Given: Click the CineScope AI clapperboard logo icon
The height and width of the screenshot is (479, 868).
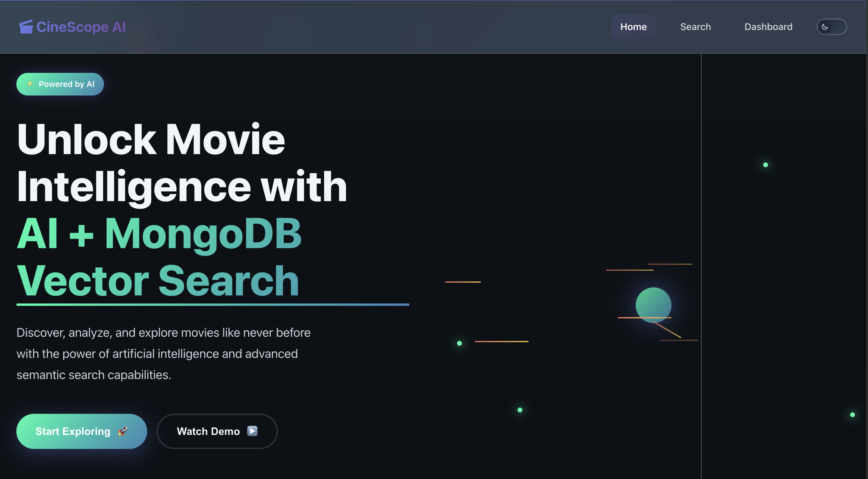Looking at the screenshot, I should pyautogui.click(x=26, y=26).
